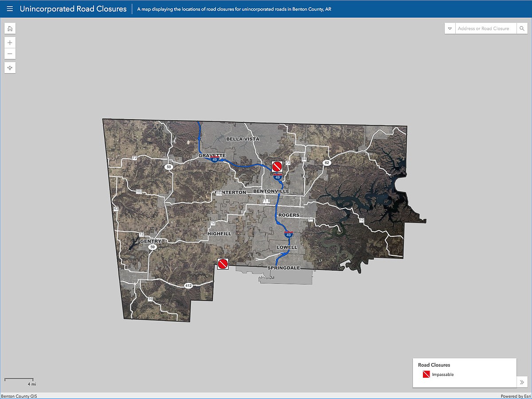Click the Highway 94 shield near Rogers
Screen dimensions: 532x399
click(x=310, y=219)
